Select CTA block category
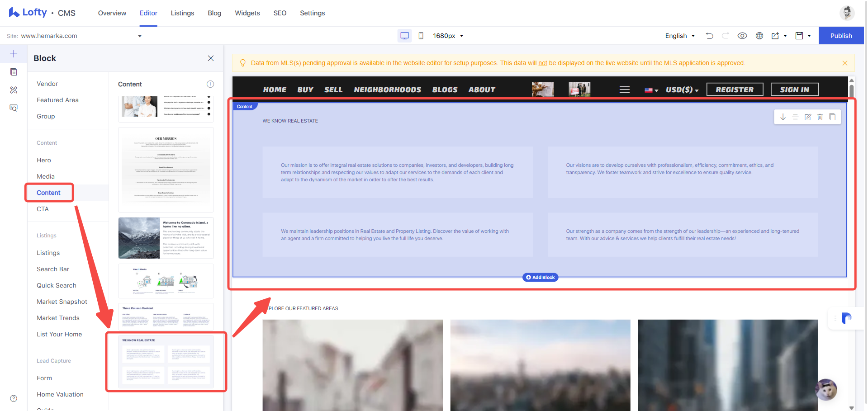 43,209
